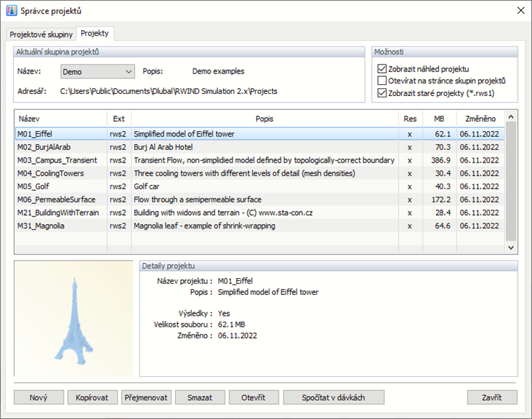The image size is (532, 419).
Task: Click the scroll up arrow of project list
Action: click(511, 117)
